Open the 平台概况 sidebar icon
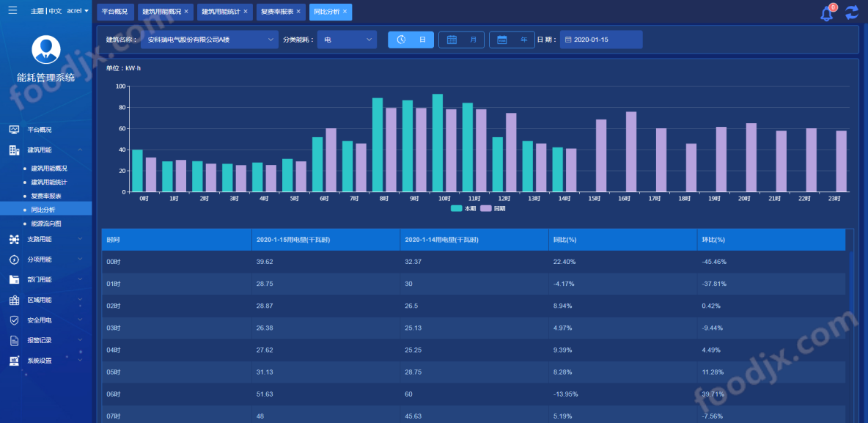868x423 pixels. pyautogui.click(x=15, y=129)
